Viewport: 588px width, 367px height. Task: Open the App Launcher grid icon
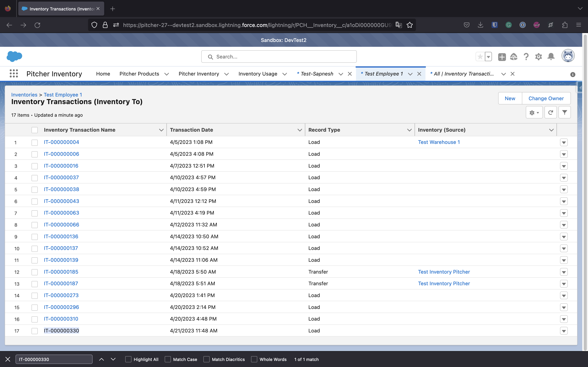point(14,74)
